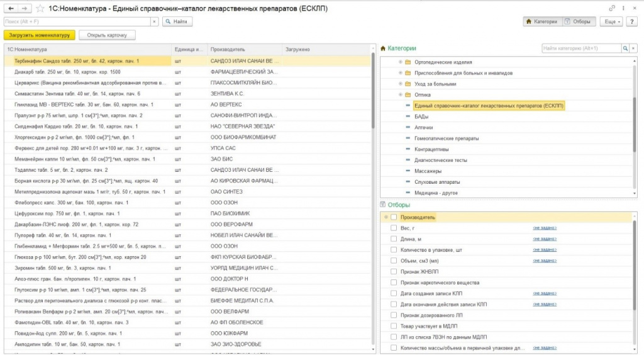Click Открыть карточку button

pos(107,35)
